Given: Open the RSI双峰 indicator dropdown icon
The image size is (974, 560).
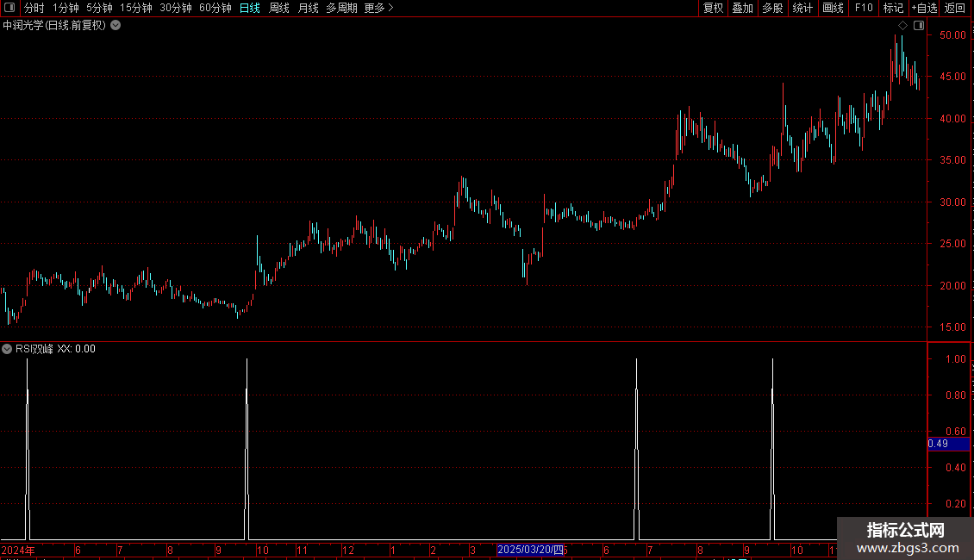Looking at the screenshot, I should [x=7, y=349].
